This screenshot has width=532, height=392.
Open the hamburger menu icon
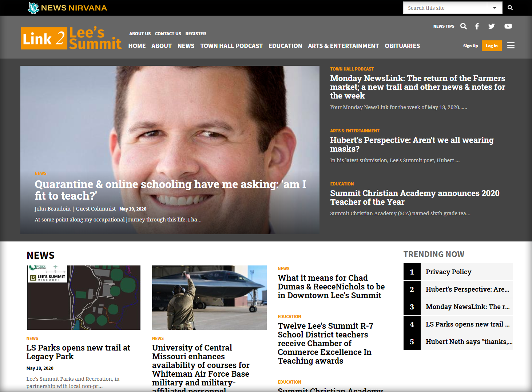(x=511, y=45)
